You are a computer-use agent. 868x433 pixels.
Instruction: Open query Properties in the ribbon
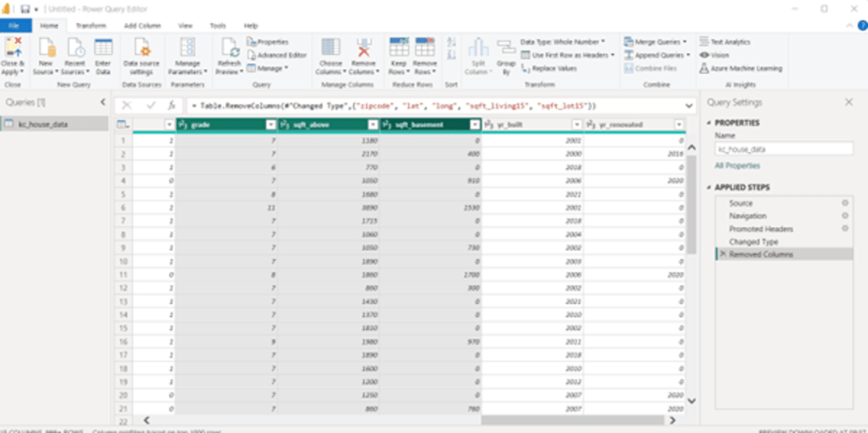(267, 42)
